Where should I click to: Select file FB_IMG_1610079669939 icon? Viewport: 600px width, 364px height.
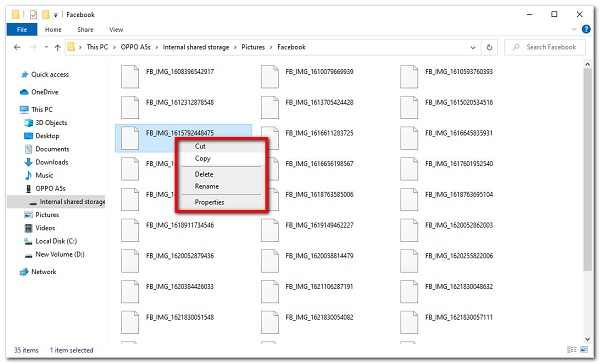pyautogui.click(x=269, y=76)
